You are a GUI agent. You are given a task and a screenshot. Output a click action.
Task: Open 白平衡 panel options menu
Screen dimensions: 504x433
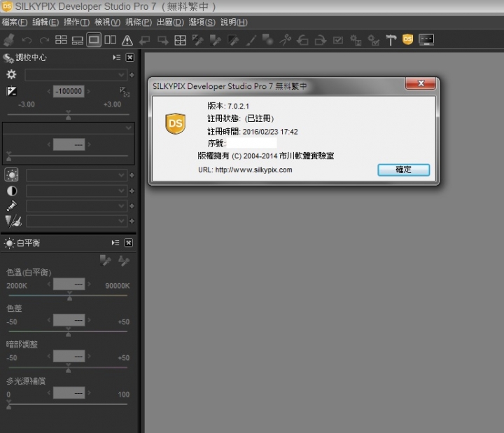click(115, 243)
